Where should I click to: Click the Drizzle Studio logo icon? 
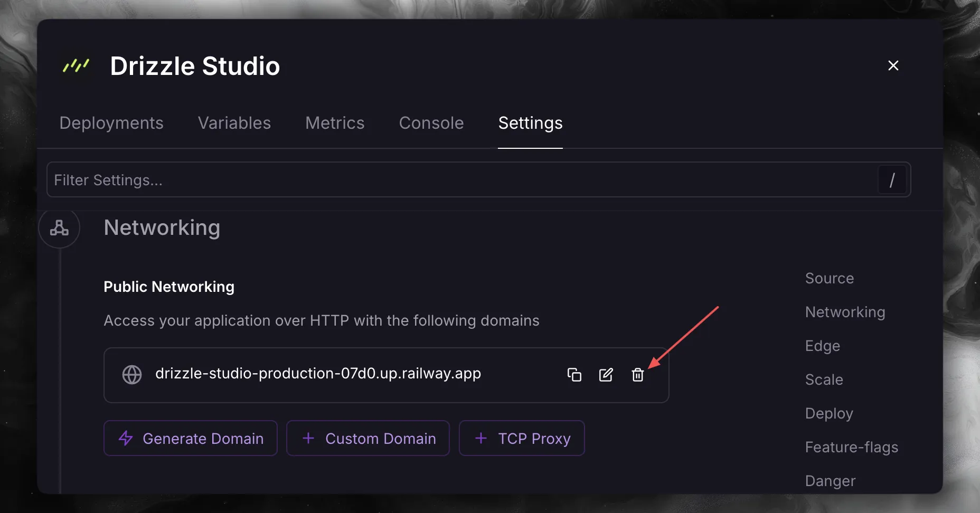[x=76, y=66]
